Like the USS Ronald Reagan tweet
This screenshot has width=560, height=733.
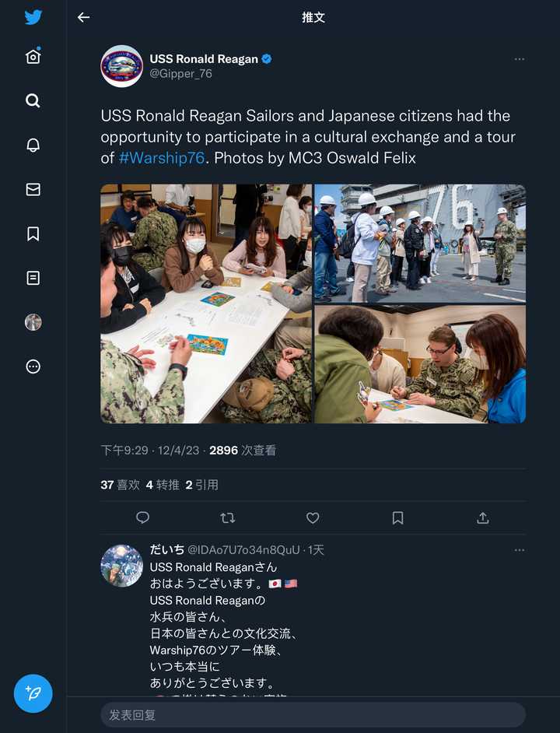[x=313, y=517]
